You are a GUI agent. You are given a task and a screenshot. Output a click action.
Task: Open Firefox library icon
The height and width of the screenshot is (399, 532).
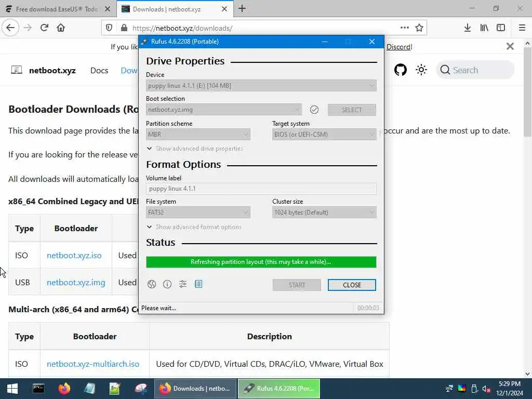pyautogui.click(x=484, y=28)
